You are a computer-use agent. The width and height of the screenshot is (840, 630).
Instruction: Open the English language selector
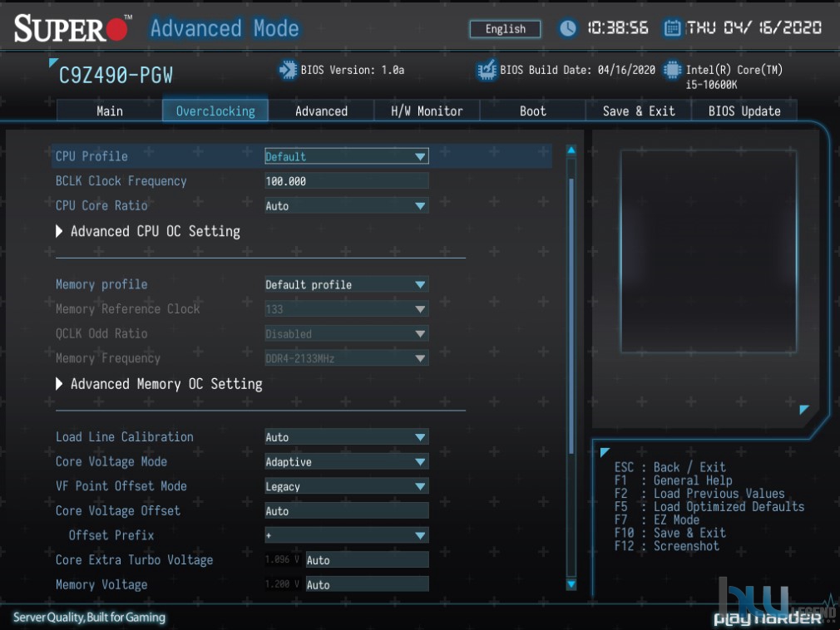click(505, 29)
